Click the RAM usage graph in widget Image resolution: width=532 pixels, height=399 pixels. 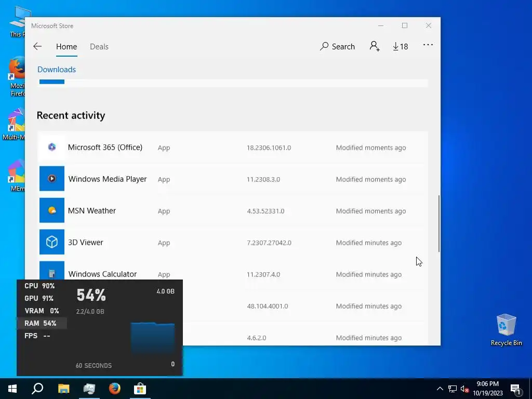tap(153, 338)
